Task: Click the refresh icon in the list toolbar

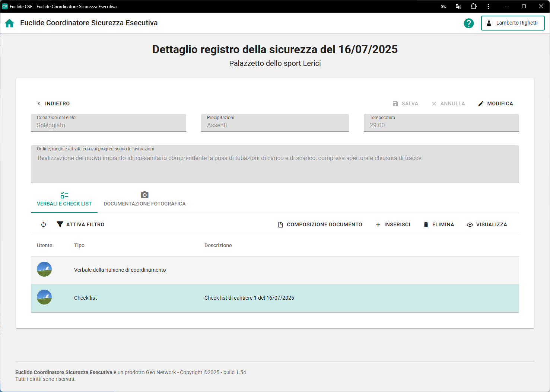Action: point(44,224)
